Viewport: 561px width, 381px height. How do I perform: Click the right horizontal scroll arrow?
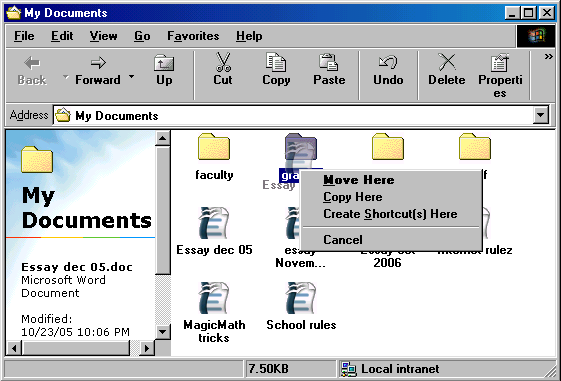coord(147,348)
